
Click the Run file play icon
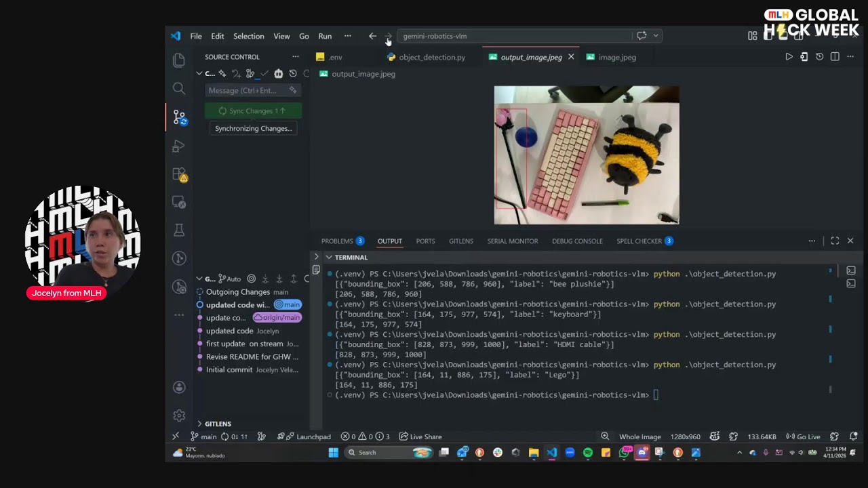click(x=789, y=57)
